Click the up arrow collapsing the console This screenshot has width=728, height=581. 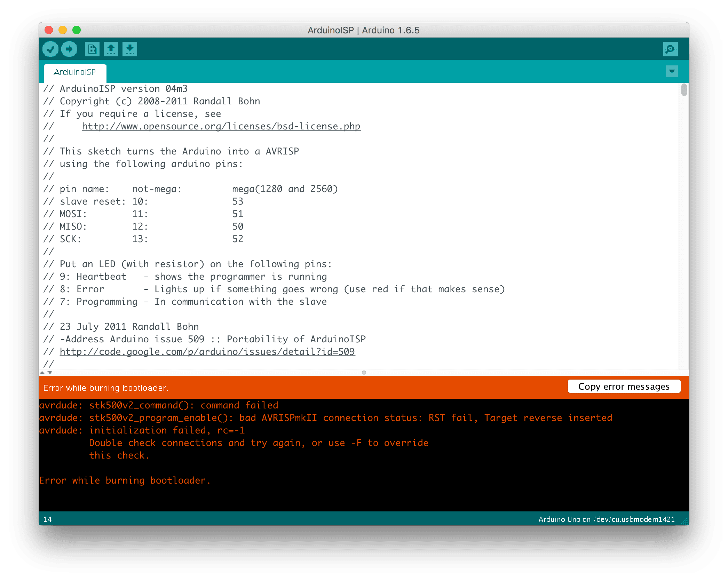[42, 372]
